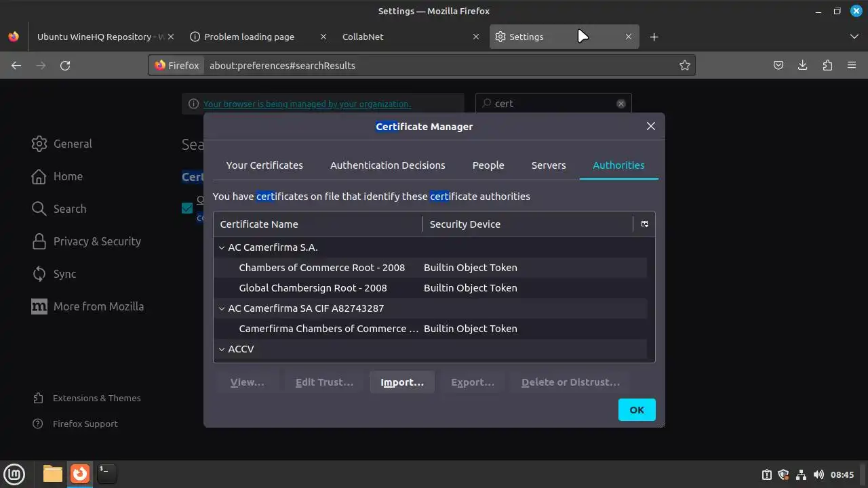Switch to Authentication Decisions tab
The image size is (868, 488).
388,165
